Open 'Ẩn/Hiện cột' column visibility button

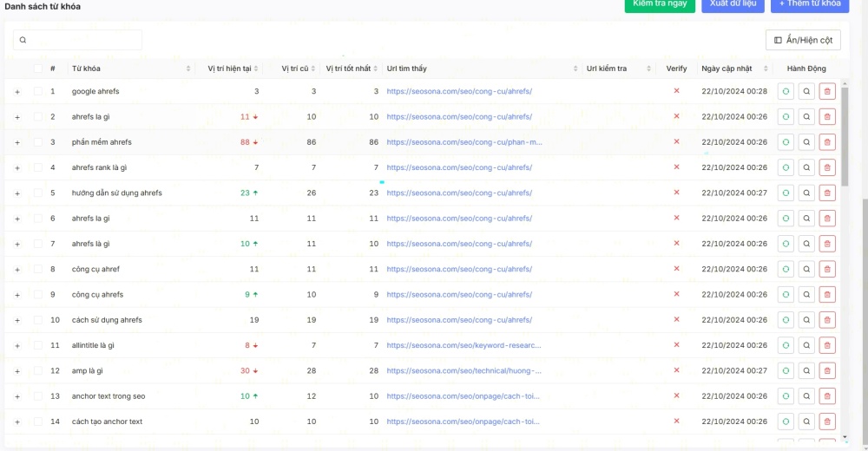803,40
